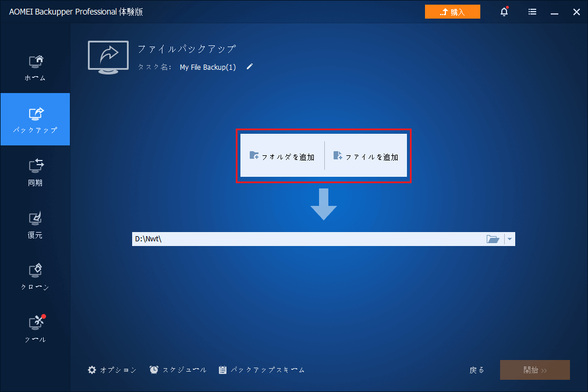Edit task name with pencil icon
Screen dimensions: 588x392
coord(250,66)
